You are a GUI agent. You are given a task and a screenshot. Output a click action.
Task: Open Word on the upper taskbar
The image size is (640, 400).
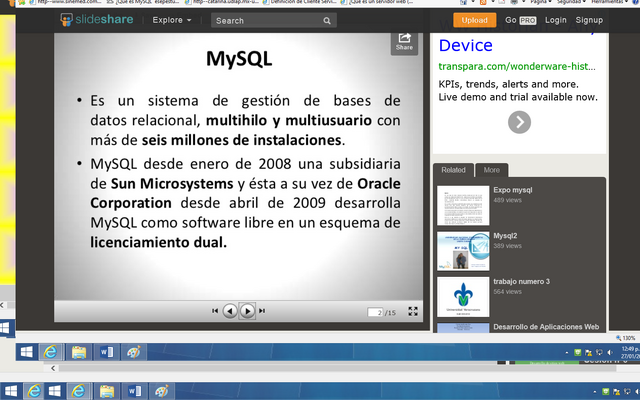pyautogui.click(x=107, y=352)
